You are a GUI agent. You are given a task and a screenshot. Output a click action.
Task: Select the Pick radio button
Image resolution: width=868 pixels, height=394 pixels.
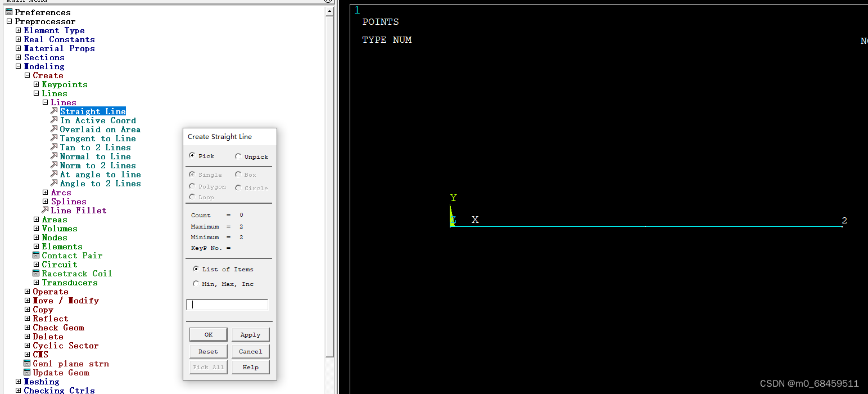point(193,156)
